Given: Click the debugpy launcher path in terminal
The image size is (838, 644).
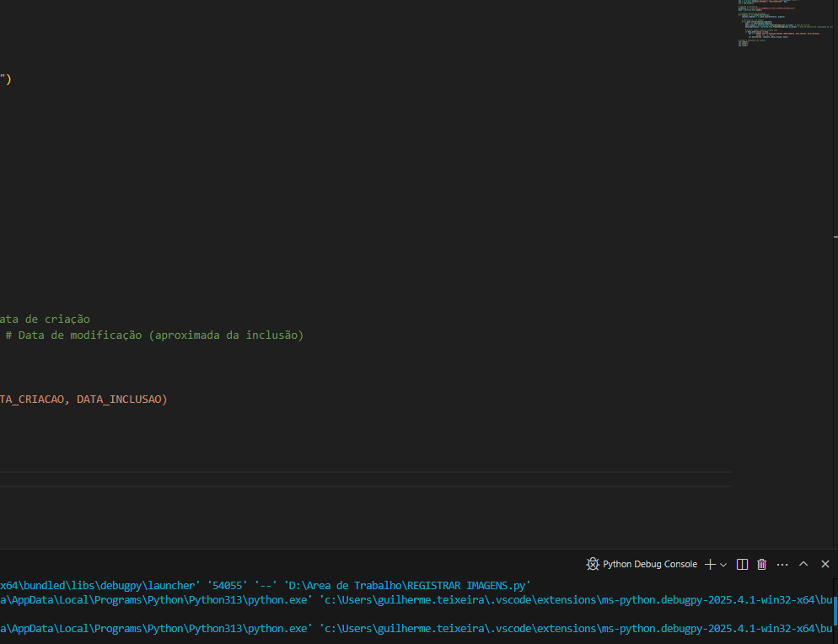Looking at the screenshot, I should point(101,585).
